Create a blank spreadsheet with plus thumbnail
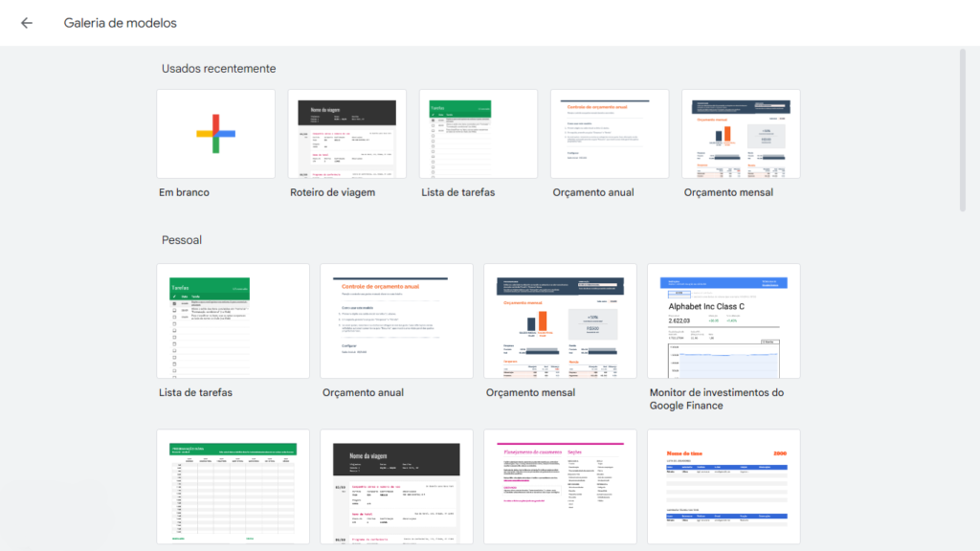Image resolution: width=980 pixels, height=551 pixels. [215, 134]
